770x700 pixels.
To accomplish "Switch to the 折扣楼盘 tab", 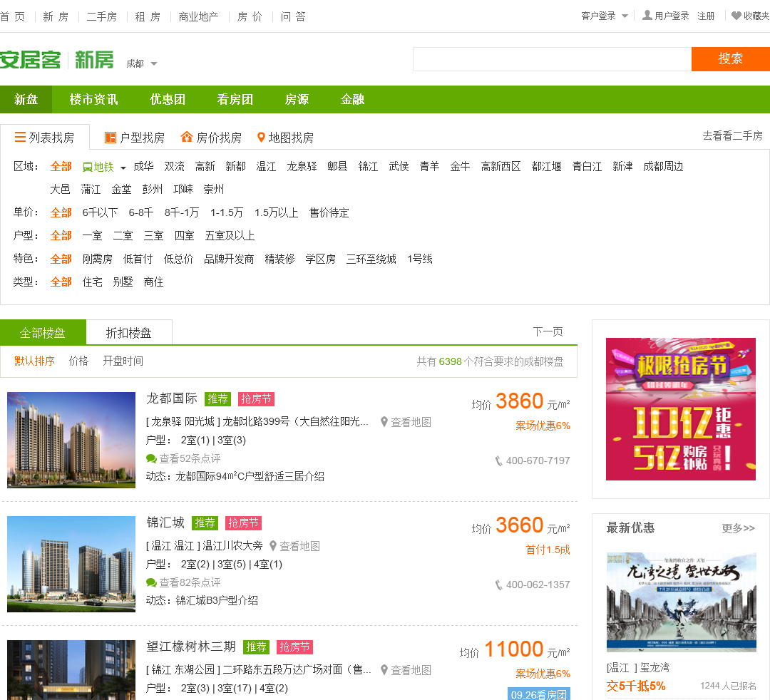I will (129, 333).
